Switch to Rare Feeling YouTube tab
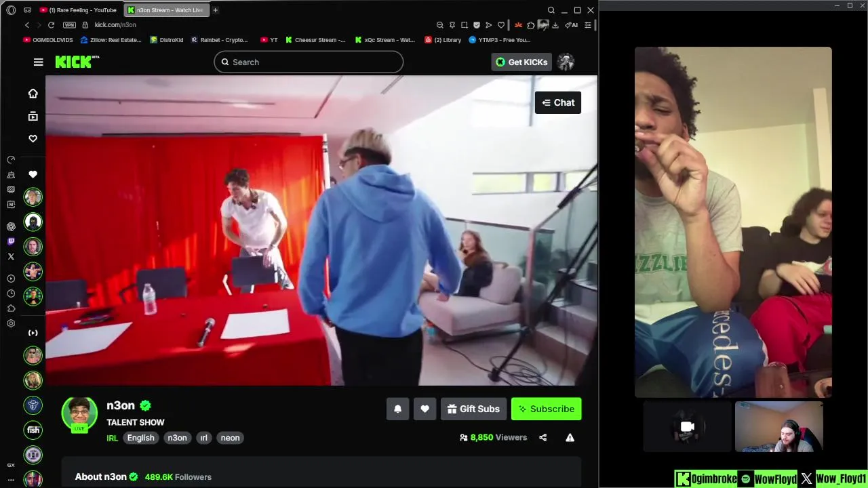 click(78, 10)
